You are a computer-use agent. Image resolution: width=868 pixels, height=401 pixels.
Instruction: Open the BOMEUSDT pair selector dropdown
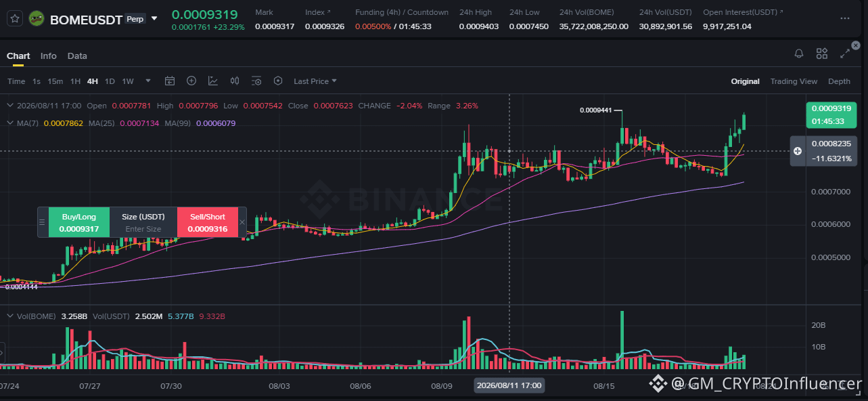coord(155,19)
